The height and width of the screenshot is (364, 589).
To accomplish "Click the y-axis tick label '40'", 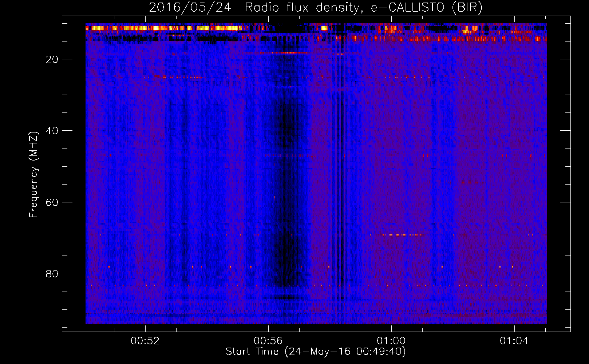I will (x=52, y=130).
